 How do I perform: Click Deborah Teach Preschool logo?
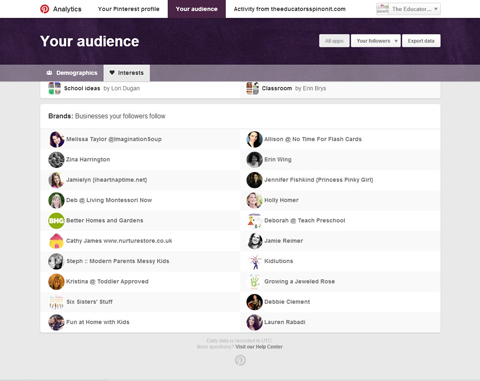254,221
